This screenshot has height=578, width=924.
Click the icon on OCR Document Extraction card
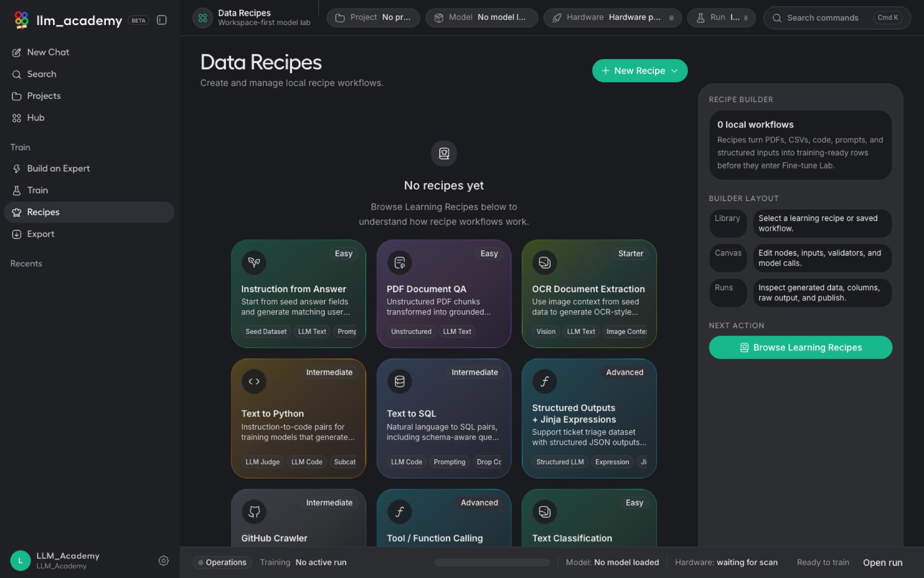click(545, 263)
